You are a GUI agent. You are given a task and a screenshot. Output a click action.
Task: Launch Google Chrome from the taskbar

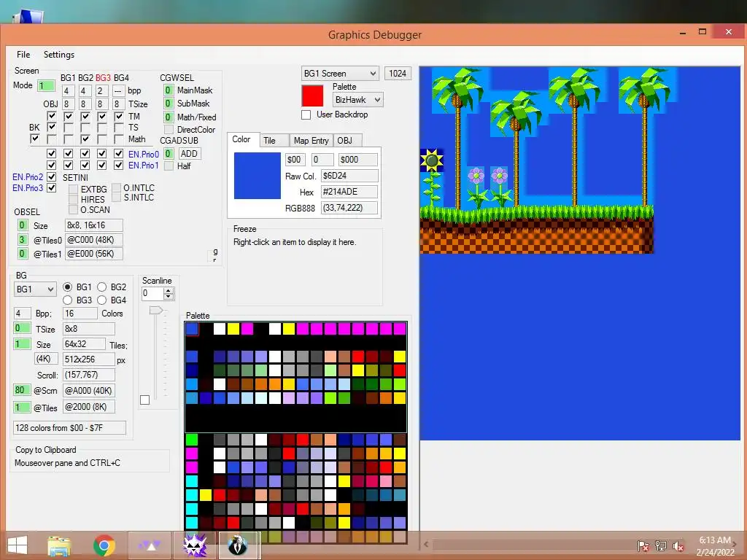coord(104,545)
